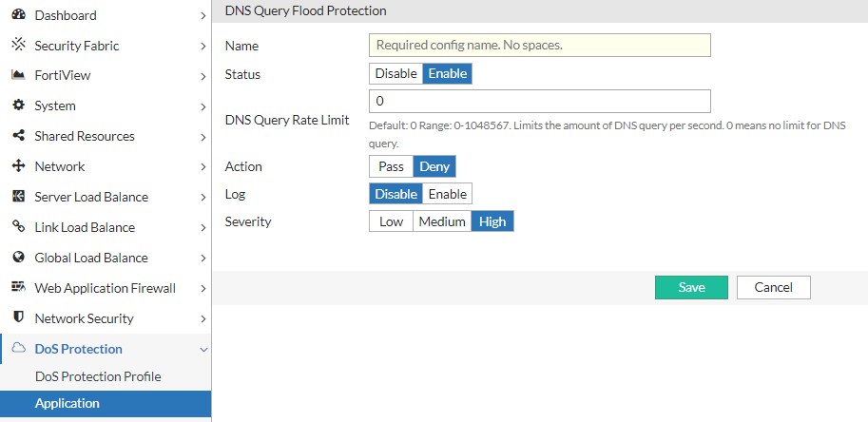Click the System gear icon

point(17,105)
